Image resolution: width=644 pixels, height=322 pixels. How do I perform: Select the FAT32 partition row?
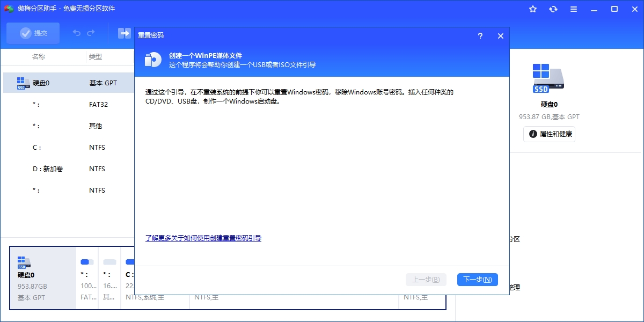(68, 104)
